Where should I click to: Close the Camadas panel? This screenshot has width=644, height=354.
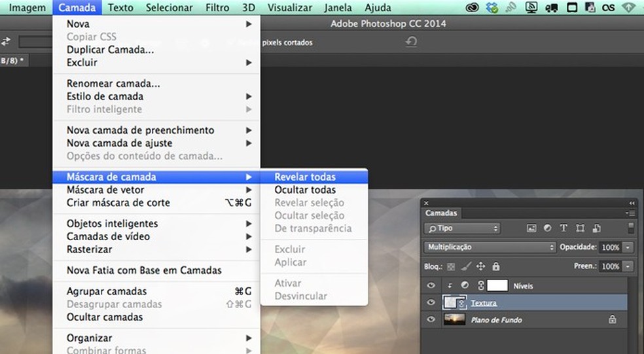point(426,203)
